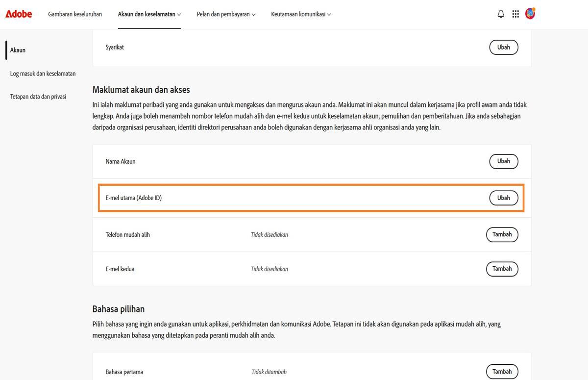Image resolution: width=588 pixels, height=380 pixels.
Task: Open the Keutamaan komunikasi dropdown
Action: tap(300, 14)
